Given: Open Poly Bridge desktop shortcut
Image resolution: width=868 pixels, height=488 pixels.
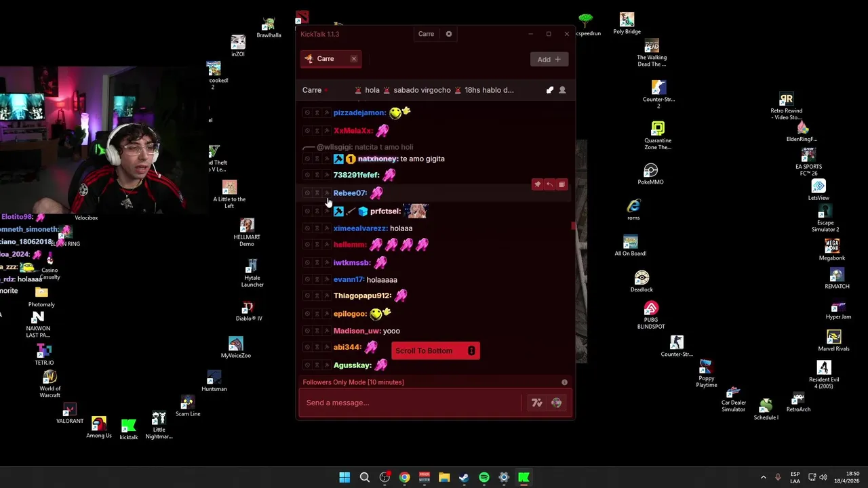Looking at the screenshot, I should tap(627, 23).
